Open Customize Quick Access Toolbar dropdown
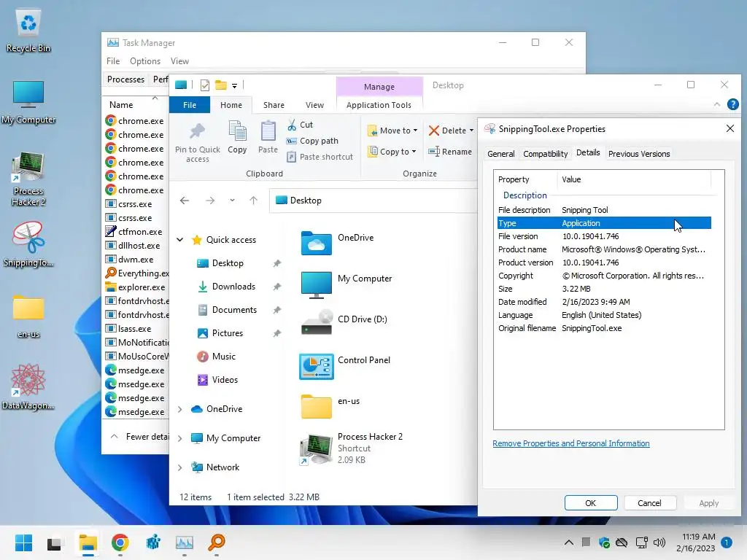Screen dimensions: 747x560 click(234, 86)
